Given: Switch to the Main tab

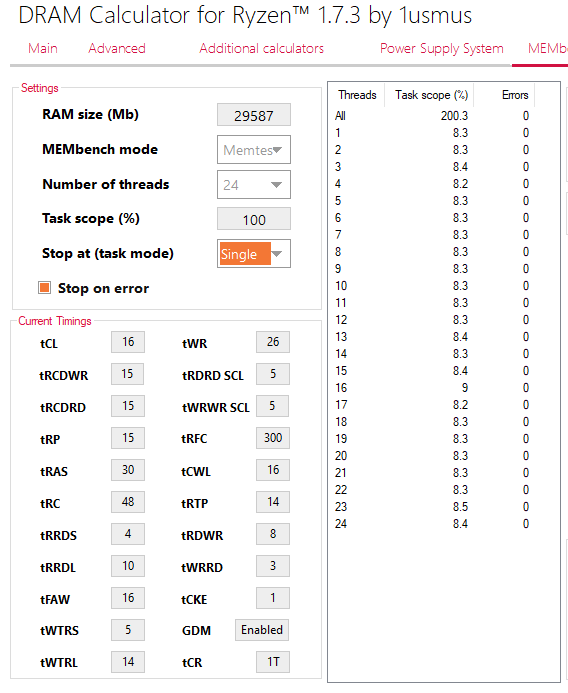Looking at the screenshot, I should pos(43,48).
